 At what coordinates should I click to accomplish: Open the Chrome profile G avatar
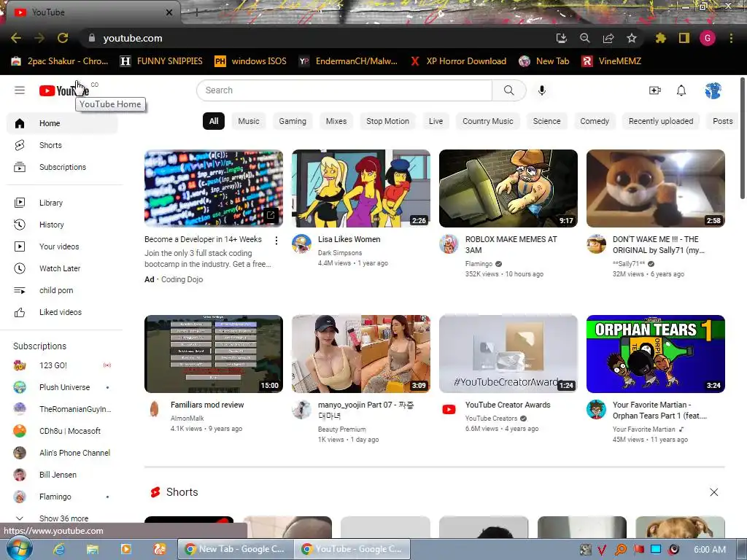point(708,38)
